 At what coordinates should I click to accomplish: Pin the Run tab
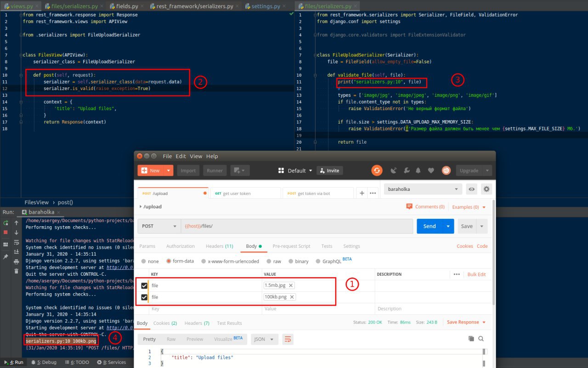(6, 257)
